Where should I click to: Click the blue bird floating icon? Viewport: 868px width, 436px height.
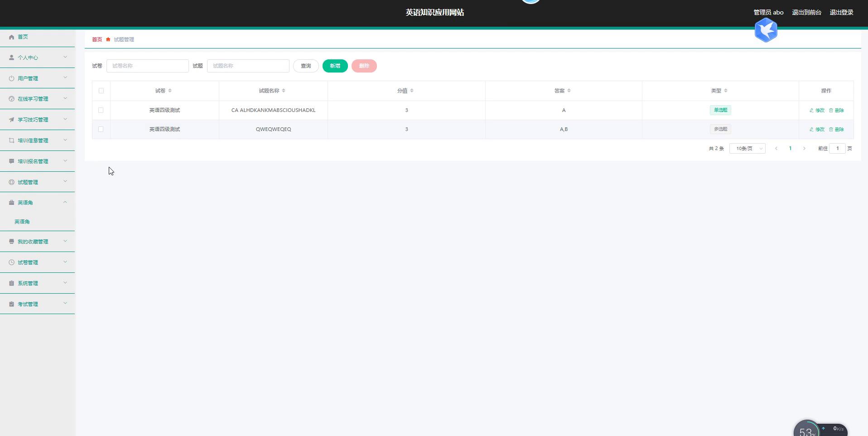[x=766, y=30]
